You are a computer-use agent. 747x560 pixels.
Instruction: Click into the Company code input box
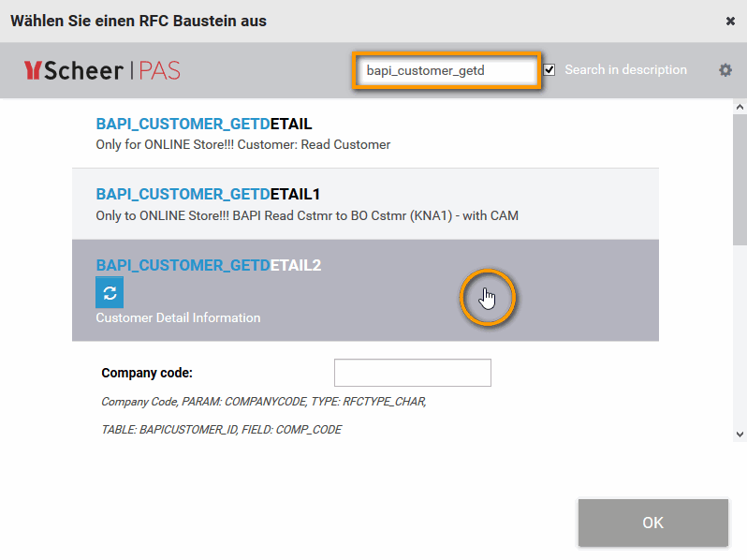coord(412,373)
